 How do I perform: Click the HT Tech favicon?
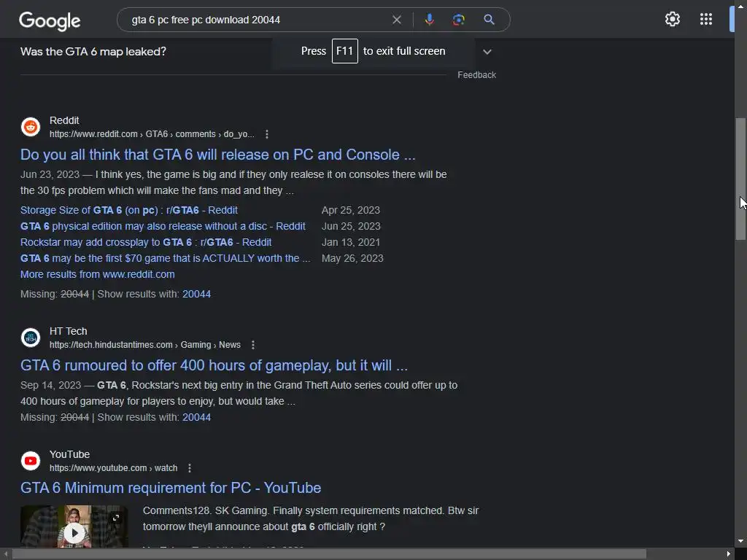[31, 338]
